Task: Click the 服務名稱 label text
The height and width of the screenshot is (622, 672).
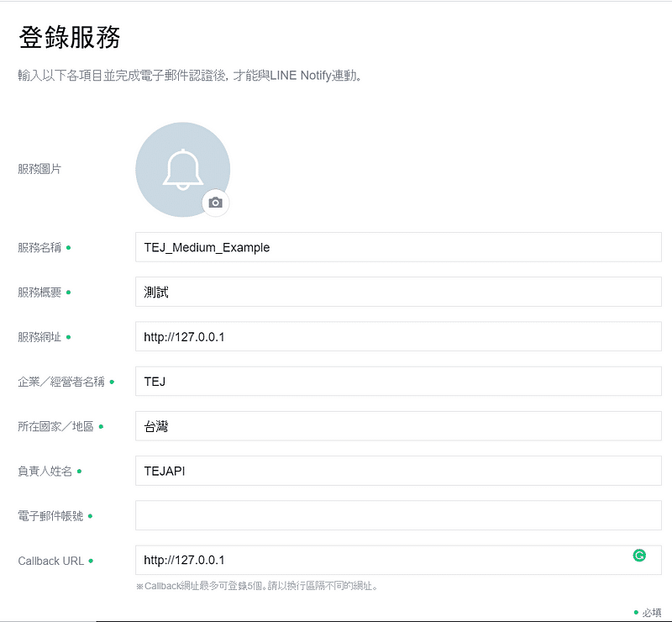Action: [x=39, y=248]
